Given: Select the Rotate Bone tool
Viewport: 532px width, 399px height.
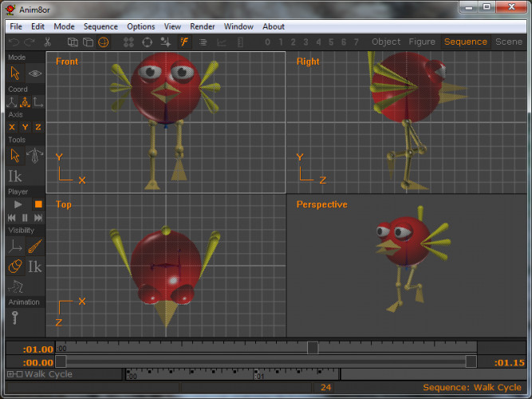Looking at the screenshot, I should pos(34,156).
